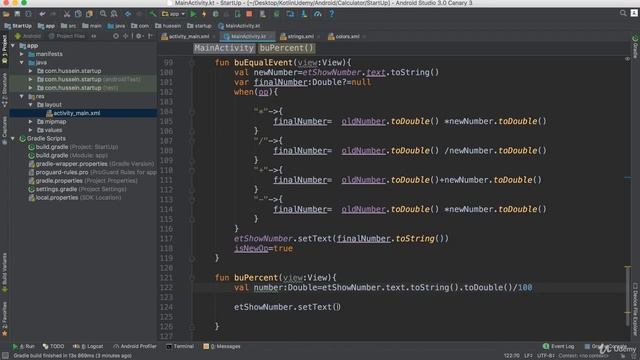Click the buPercent() breadcrumb in editor
The width and height of the screenshot is (640, 360).
pyautogui.click(x=286, y=48)
